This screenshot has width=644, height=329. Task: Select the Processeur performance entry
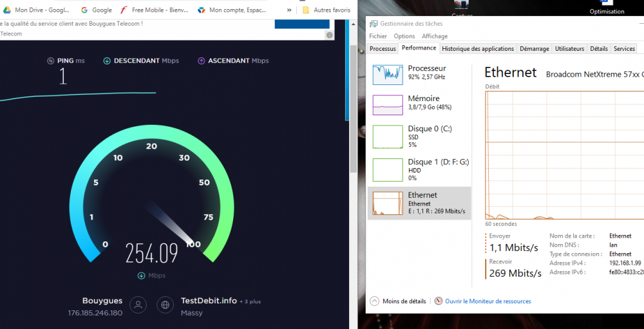point(419,74)
